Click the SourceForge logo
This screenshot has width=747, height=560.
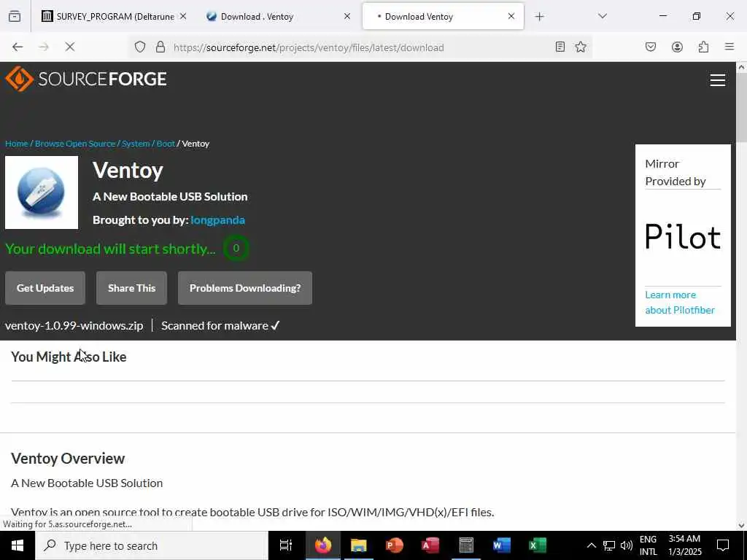pyautogui.click(x=86, y=79)
